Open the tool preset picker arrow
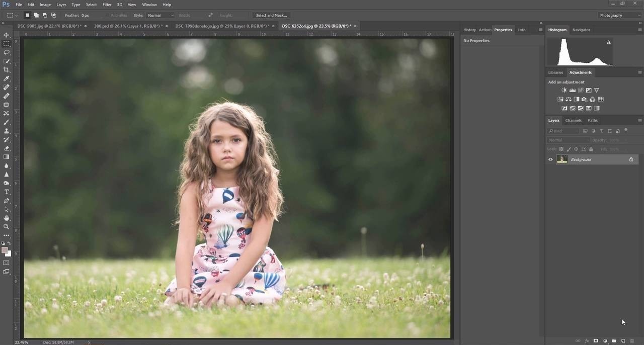This screenshot has width=644, height=345. [x=17, y=16]
